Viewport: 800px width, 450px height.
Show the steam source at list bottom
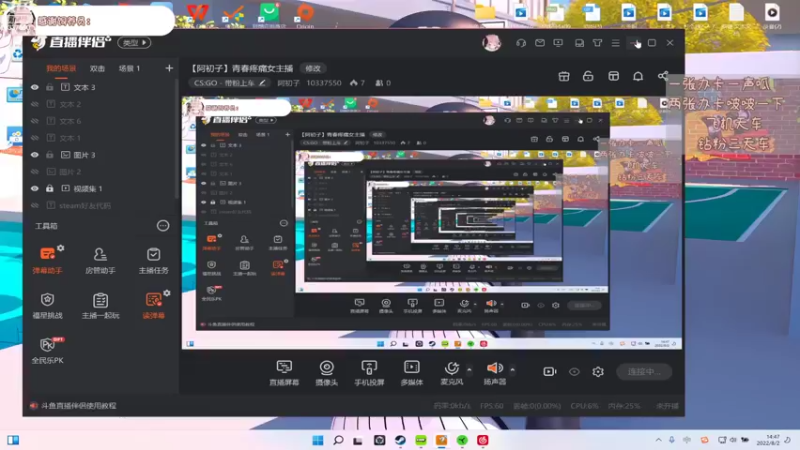(35, 205)
